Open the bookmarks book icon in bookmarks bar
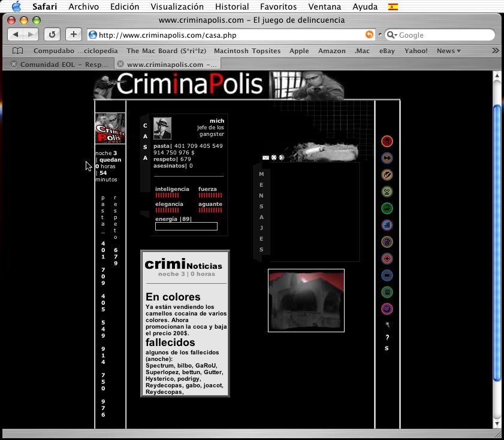504x440 pixels. coord(18,51)
